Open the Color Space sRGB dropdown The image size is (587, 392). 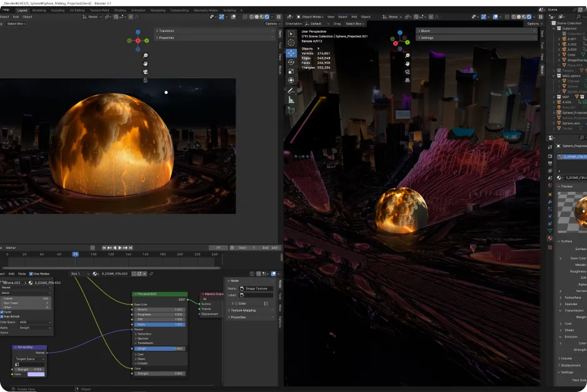tap(35, 322)
